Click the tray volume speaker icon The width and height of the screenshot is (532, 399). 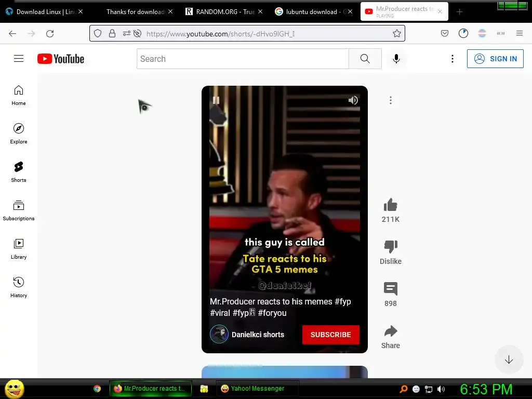coord(441,389)
